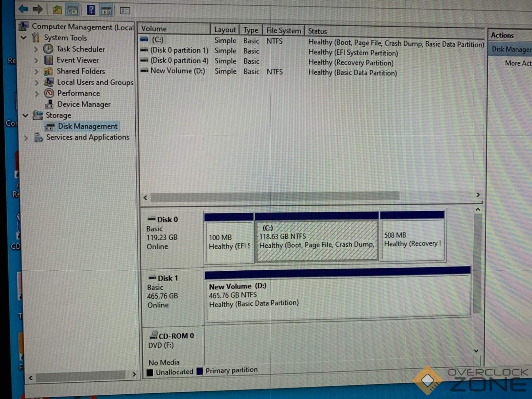Click the volume list horizontal scrollbar right arrow

478,195
